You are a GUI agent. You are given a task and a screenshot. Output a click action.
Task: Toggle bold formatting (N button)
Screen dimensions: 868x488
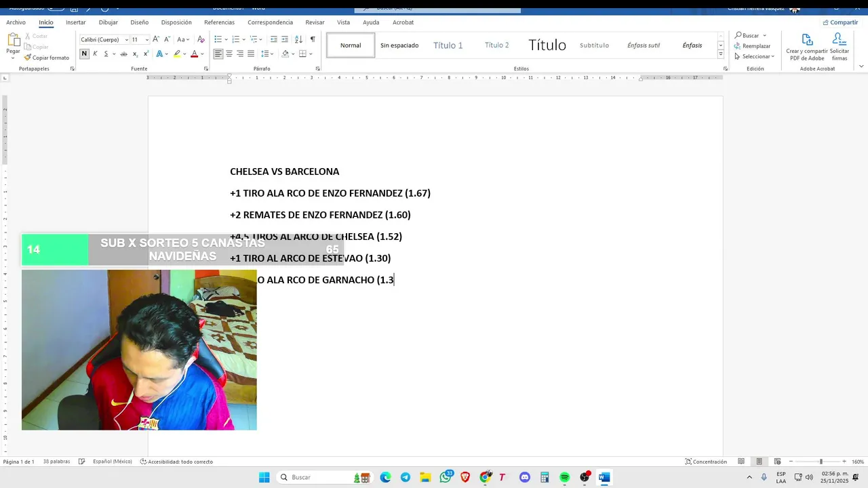tap(84, 54)
